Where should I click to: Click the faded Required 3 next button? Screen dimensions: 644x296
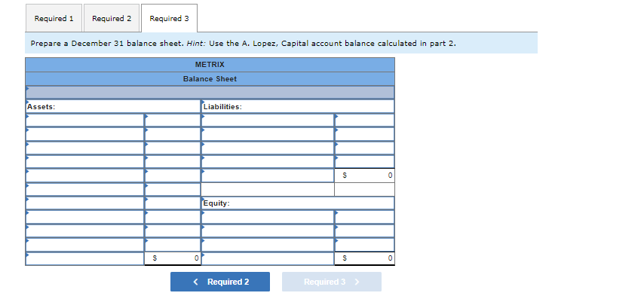332,282
